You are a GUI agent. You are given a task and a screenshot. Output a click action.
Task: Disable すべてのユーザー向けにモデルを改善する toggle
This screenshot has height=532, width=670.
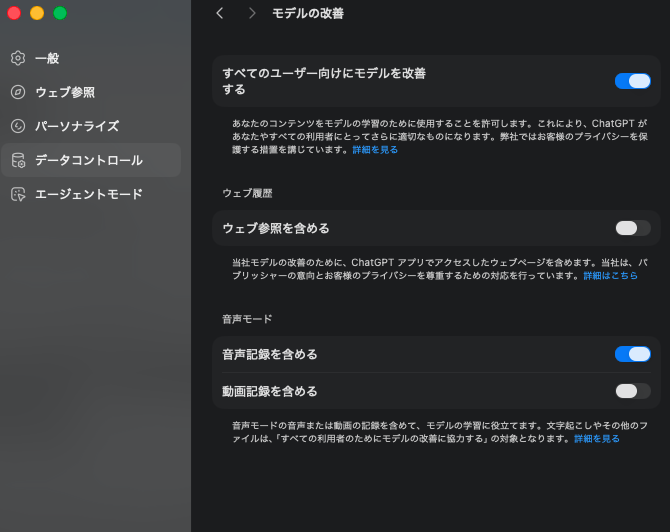tap(632, 81)
